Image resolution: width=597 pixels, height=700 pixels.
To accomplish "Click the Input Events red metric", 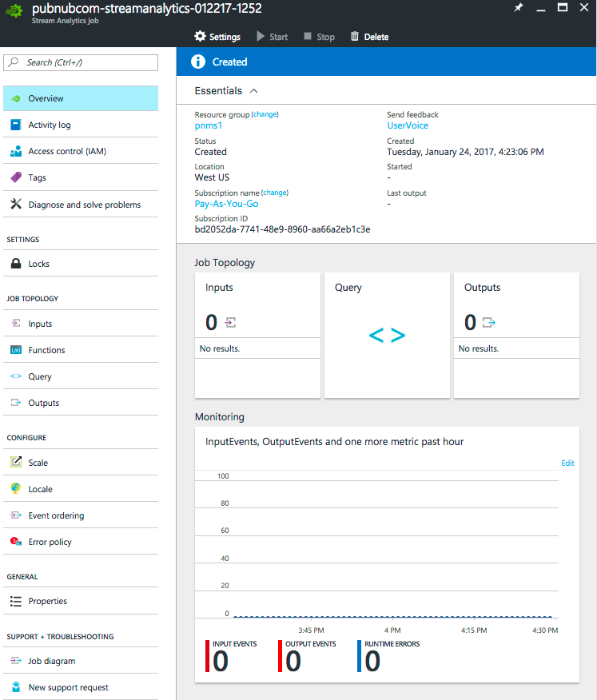I will click(231, 656).
